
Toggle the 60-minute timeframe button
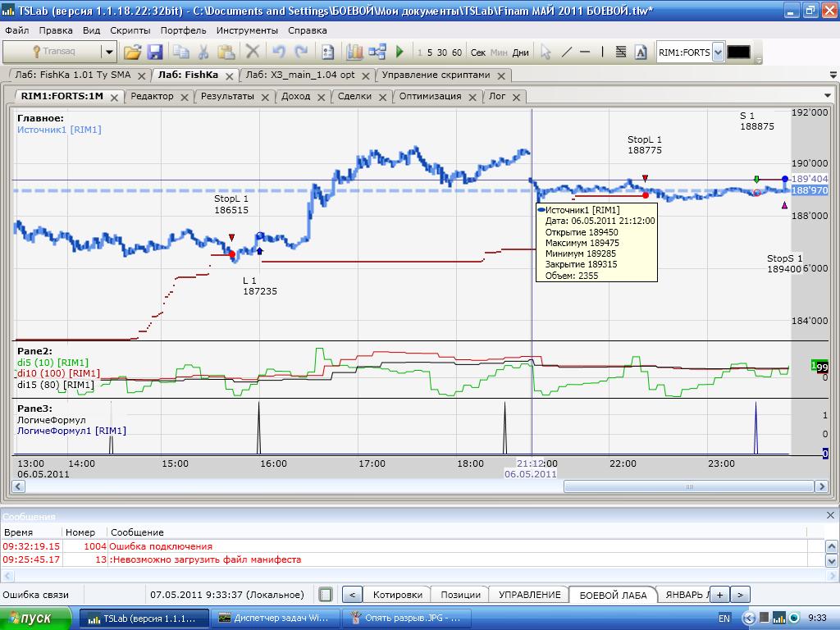point(456,52)
